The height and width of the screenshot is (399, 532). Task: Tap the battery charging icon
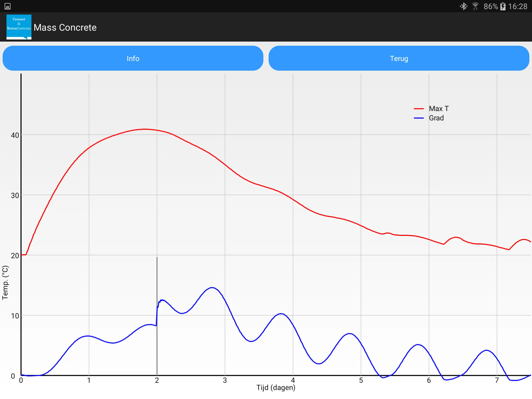(503, 6)
